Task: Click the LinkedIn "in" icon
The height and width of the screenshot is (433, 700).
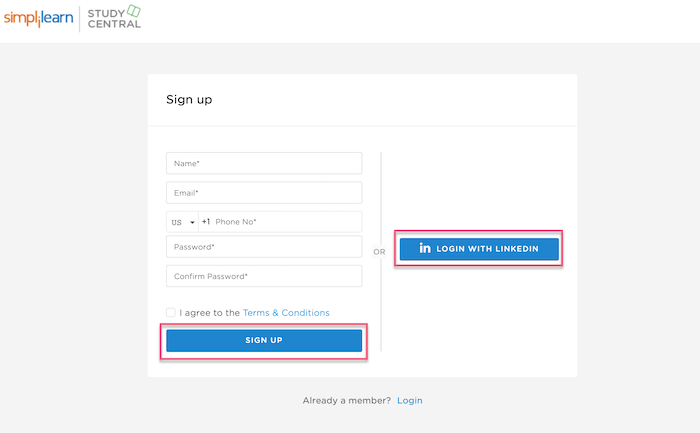Action: (425, 248)
